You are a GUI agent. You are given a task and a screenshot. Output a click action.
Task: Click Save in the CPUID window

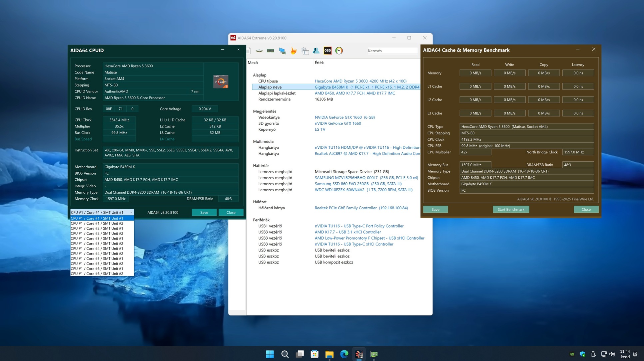tap(204, 212)
